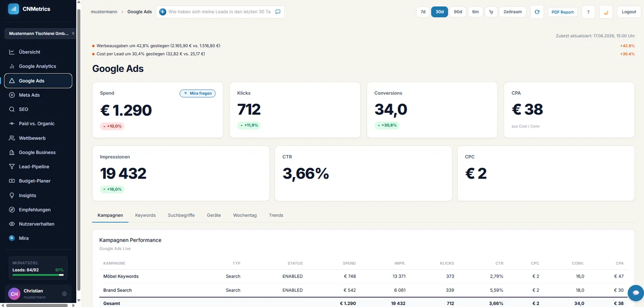Image resolution: width=644 pixels, height=307 pixels.
Task: Open the Google Business building icon
Action: (12, 152)
